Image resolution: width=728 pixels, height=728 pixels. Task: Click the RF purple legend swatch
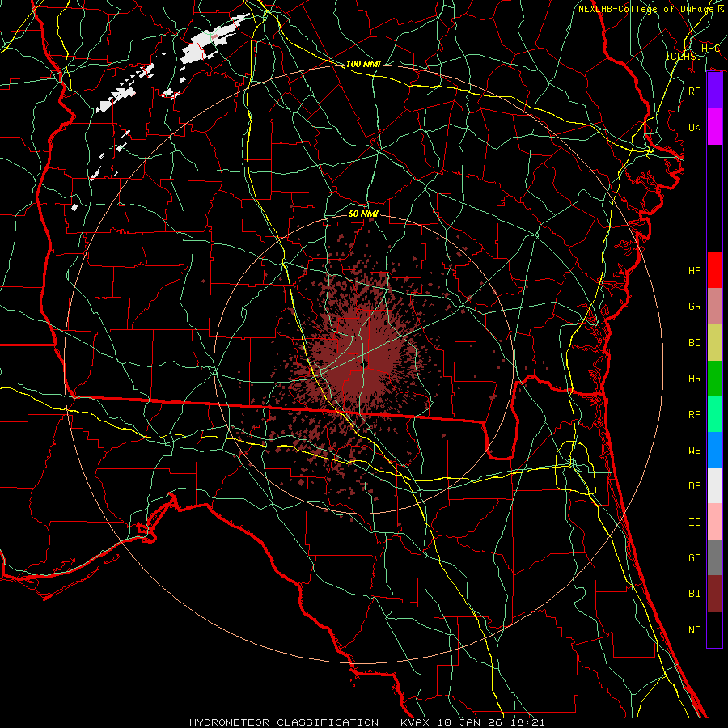click(714, 91)
